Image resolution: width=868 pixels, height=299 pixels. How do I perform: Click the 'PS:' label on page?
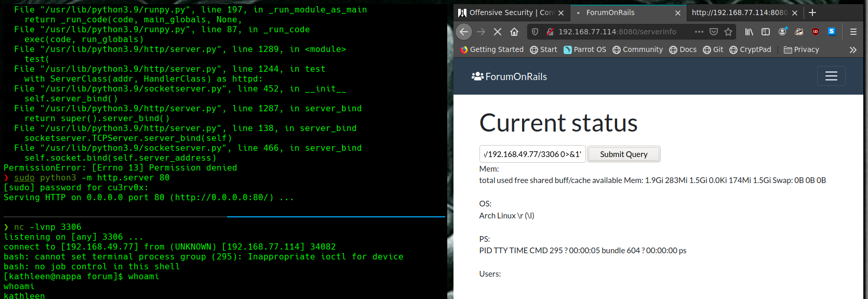tap(485, 239)
